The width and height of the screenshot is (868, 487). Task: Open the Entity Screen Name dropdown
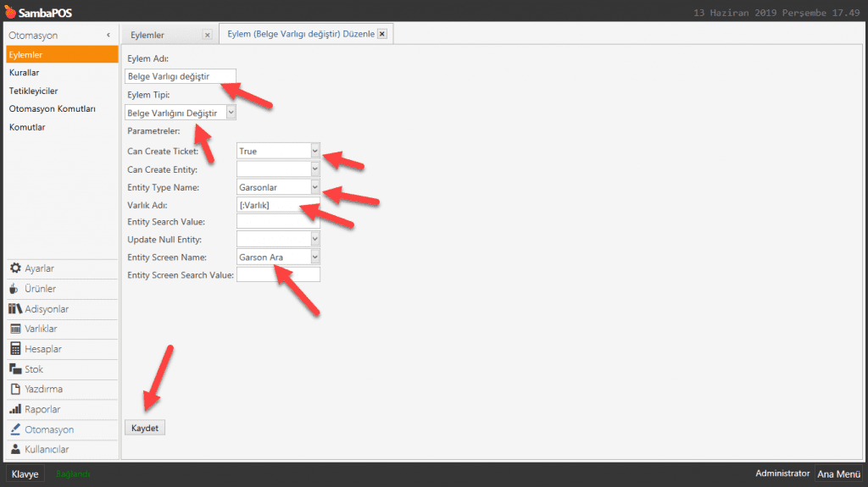click(314, 257)
